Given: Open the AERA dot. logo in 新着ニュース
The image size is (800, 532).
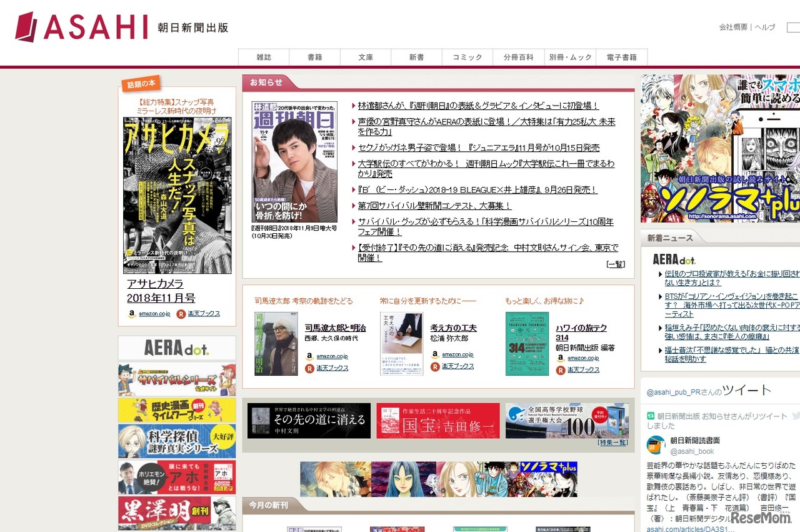Looking at the screenshot, I should (674, 259).
